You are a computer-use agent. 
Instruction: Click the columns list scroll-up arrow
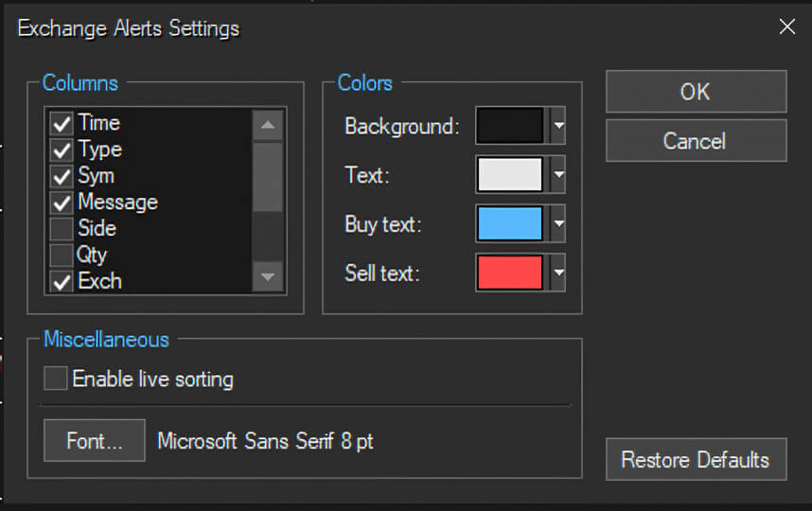tap(268, 125)
